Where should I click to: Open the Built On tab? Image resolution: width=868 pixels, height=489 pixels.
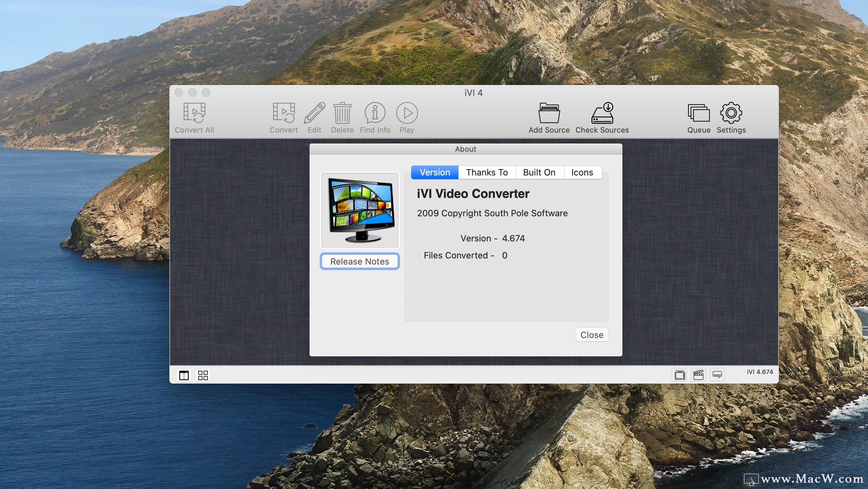[539, 172]
